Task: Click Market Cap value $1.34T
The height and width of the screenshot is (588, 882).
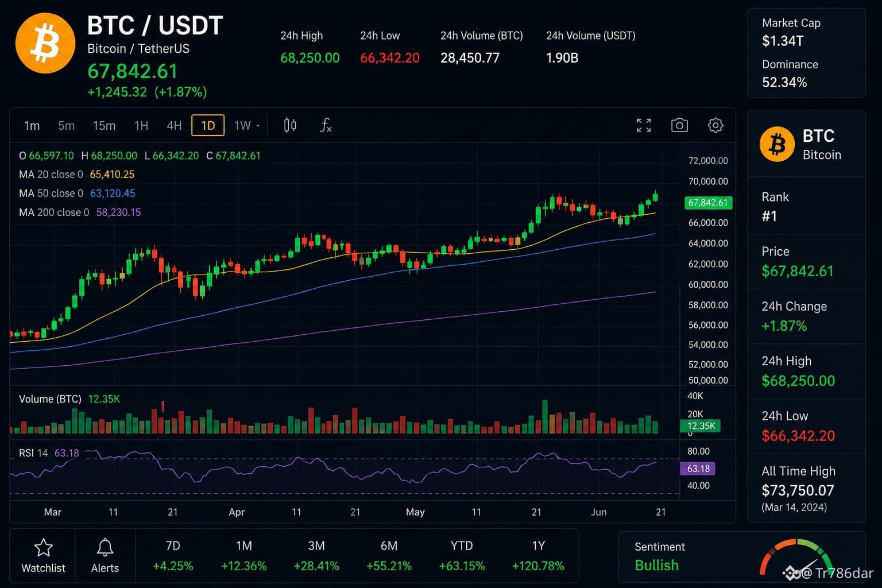Action: pos(783,41)
